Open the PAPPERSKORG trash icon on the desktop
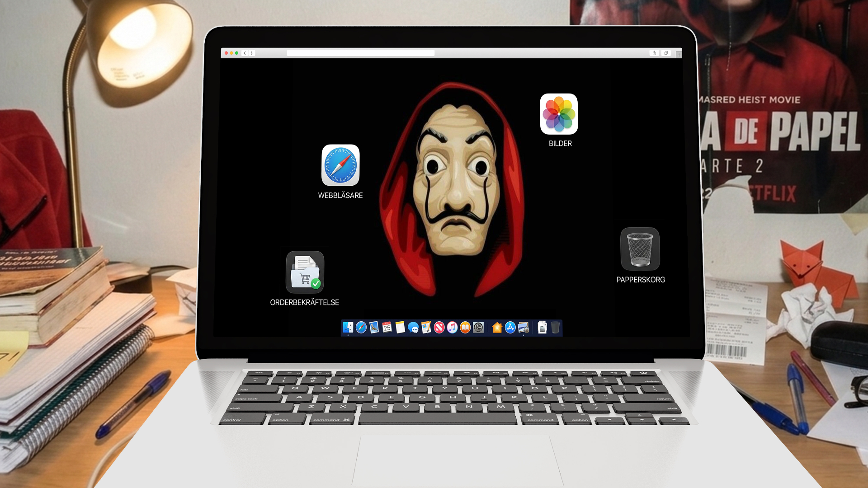This screenshot has width=868, height=488. pos(640,249)
